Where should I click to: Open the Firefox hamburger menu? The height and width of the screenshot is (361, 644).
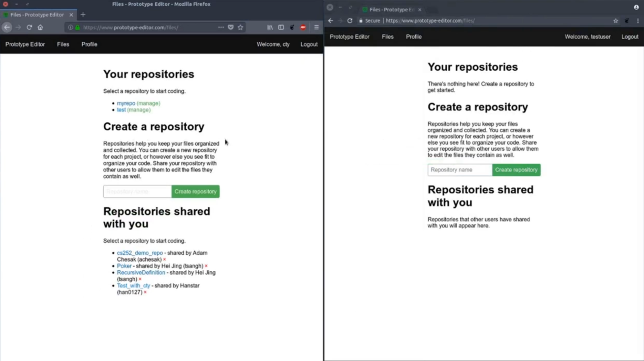316,27
